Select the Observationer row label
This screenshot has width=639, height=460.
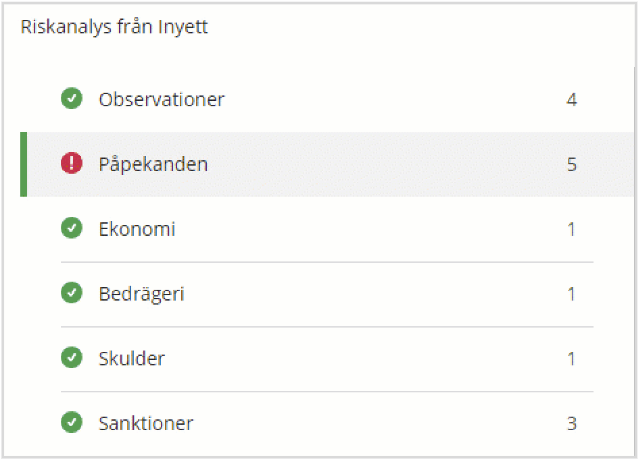(x=161, y=99)
